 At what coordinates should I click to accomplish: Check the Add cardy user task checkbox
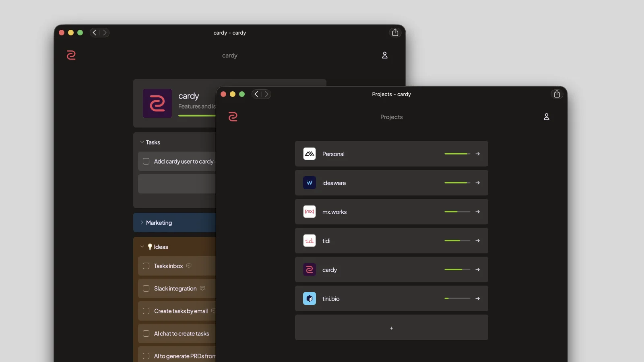click(x=146, y=161)
